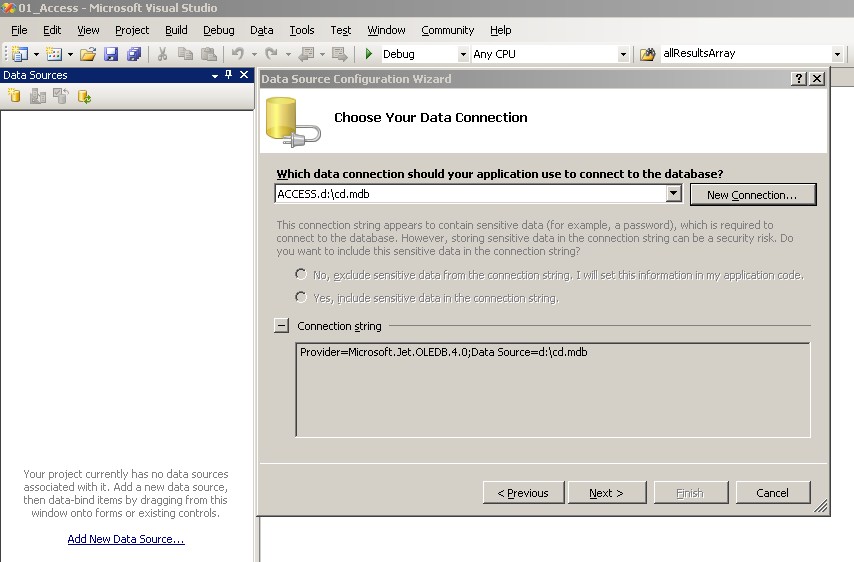Screen dimensions: 854x562
Task: Open the Window menu
Action: 386,30
